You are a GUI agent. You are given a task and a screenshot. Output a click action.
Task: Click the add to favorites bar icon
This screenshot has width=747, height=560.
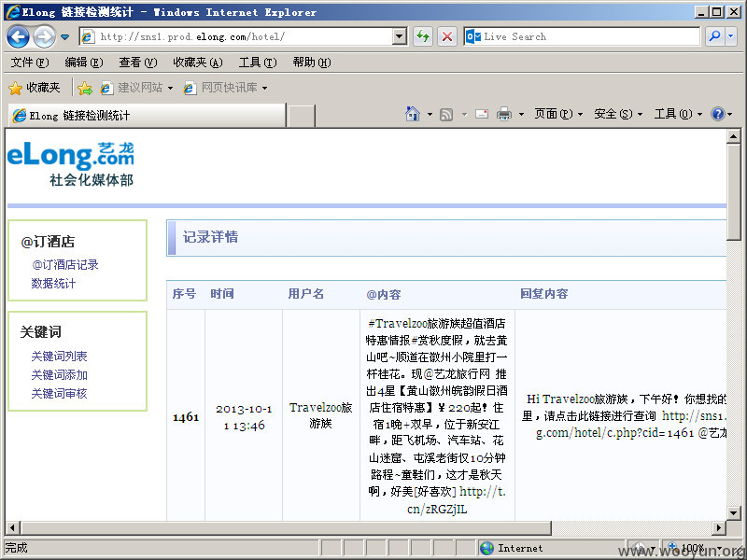pyautogui.click(x=85, y=88)
